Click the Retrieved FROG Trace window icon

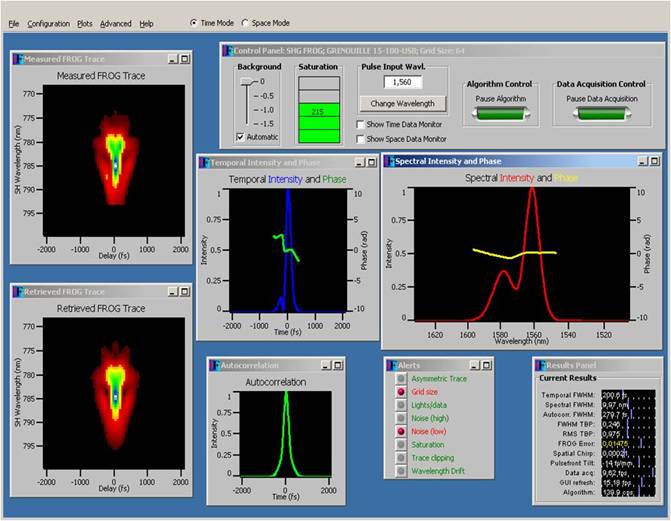coord(18,292)
